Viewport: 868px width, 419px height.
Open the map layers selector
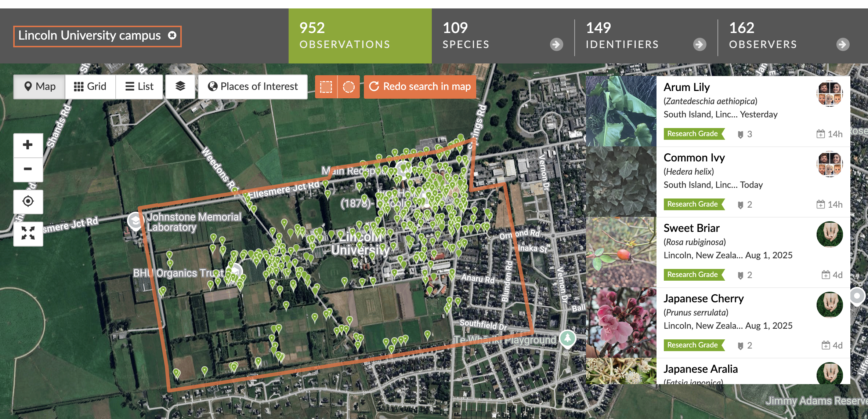pos(180,87)
